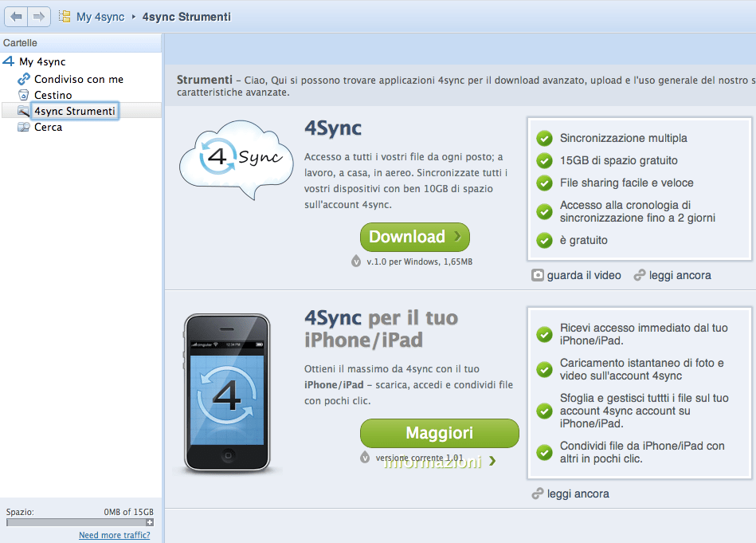Click the v.1.0 per Windows, 1,65MB text
The width and height of the screenshot is (756, 543).
420,262
